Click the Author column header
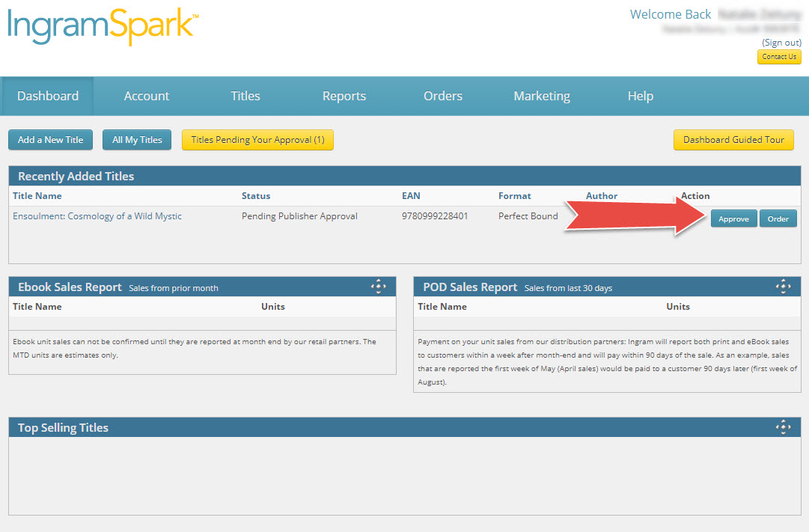Viewport: 809px width, 532px height. 602,196
